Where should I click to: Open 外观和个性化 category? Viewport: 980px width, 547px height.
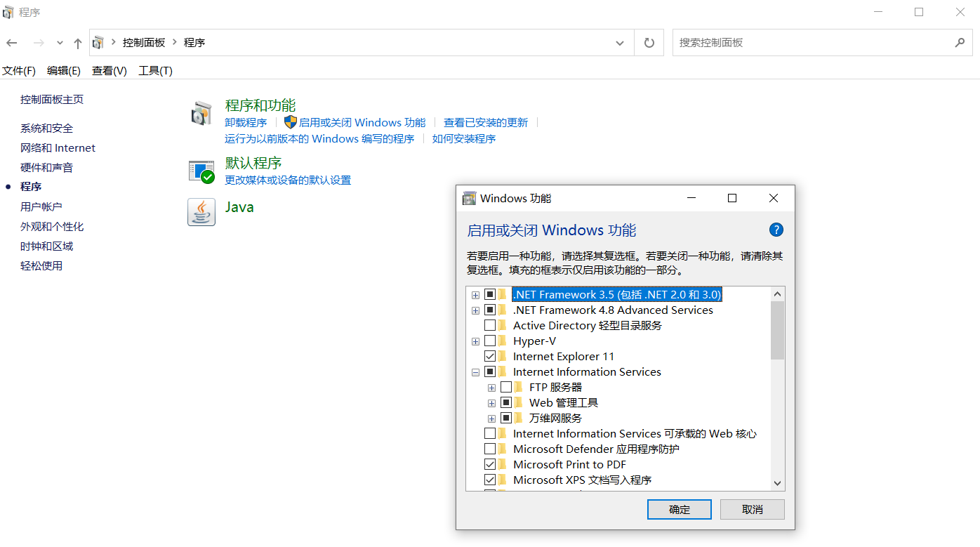[x=52, y=227]
